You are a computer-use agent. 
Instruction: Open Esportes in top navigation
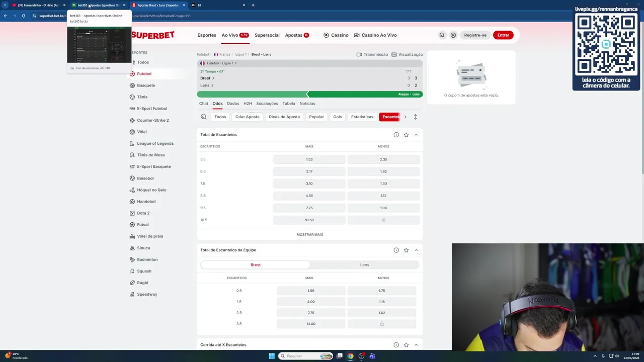pos(207,35)
